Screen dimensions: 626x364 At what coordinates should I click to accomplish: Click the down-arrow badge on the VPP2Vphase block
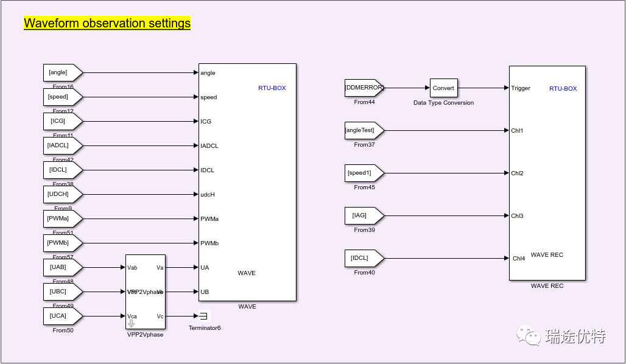coord(131,323)
